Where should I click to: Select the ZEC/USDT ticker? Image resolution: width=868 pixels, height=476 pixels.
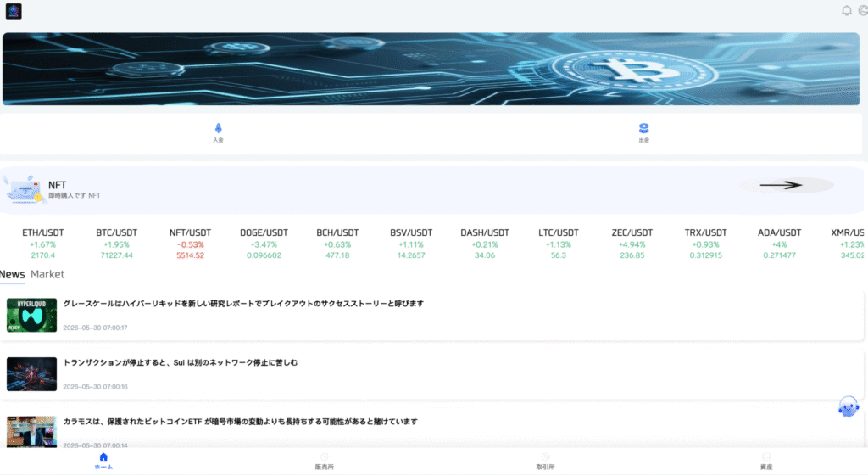click(x=632, y=244)
